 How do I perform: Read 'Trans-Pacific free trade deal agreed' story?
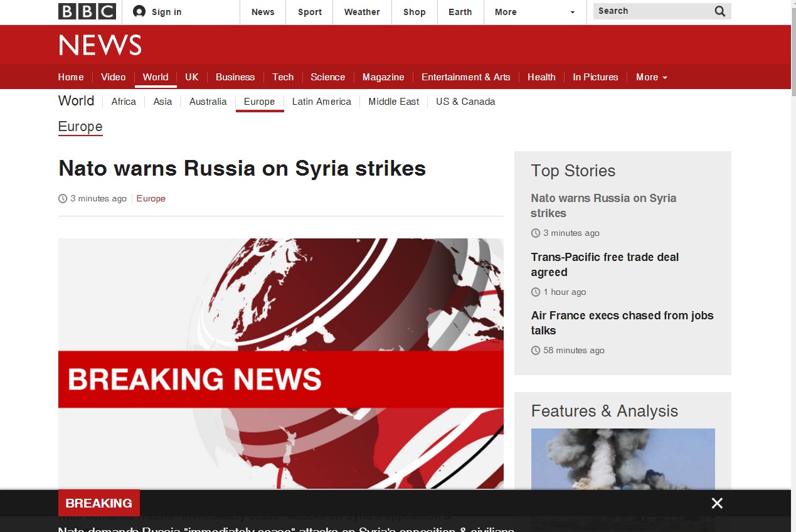click(604, 264)
